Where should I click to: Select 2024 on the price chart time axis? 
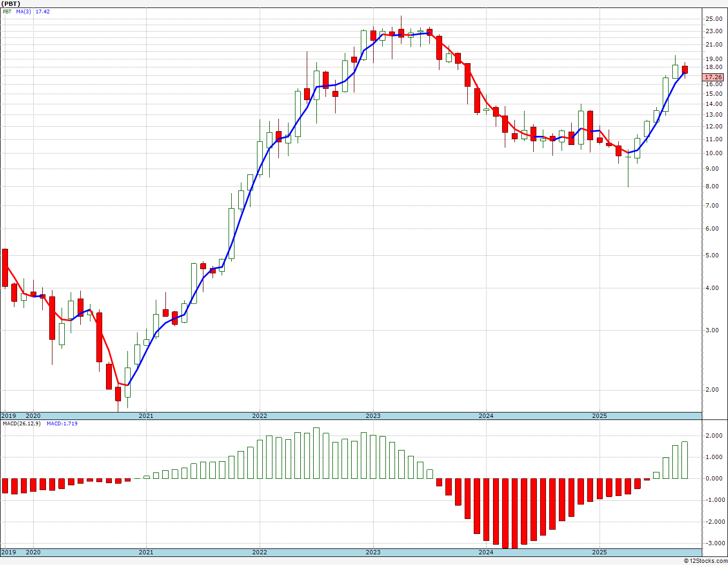(486, 416)
